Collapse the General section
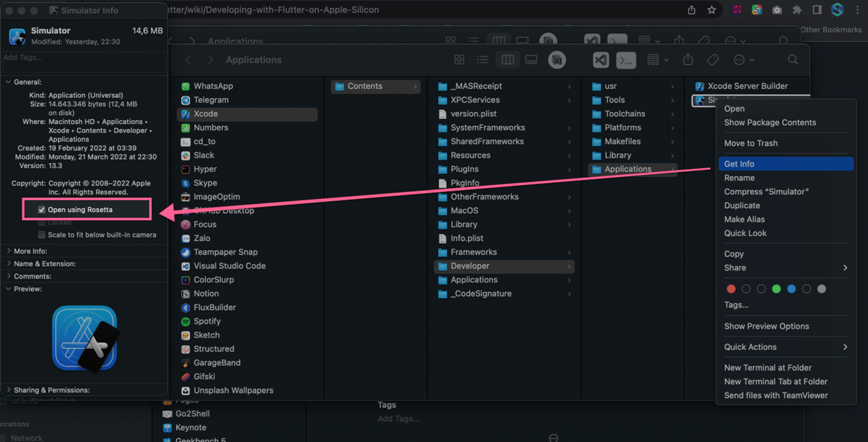The height and width of the screenshot is (442, 868). [x=8, y=82]
